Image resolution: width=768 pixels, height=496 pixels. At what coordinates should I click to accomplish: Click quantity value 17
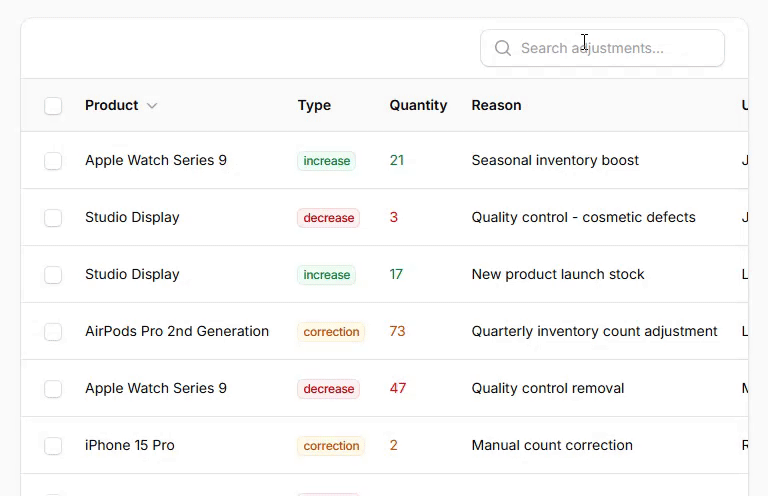point(396,274)
